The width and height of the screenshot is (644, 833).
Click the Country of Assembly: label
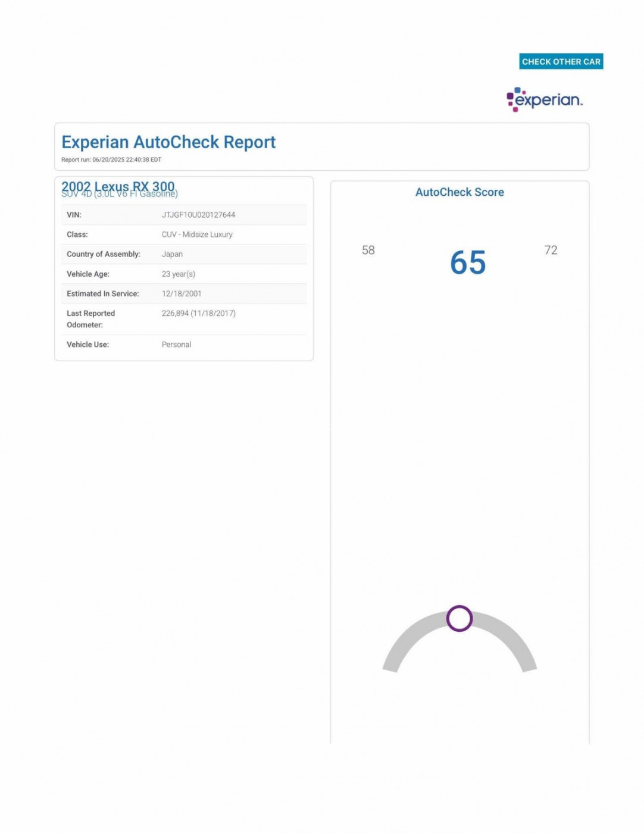click(104, 254)
